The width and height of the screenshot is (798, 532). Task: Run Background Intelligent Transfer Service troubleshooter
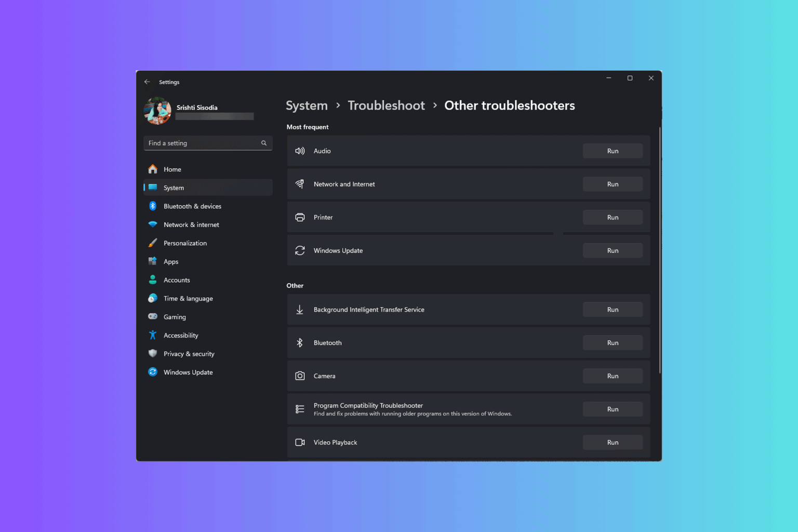tap(613, 310)
